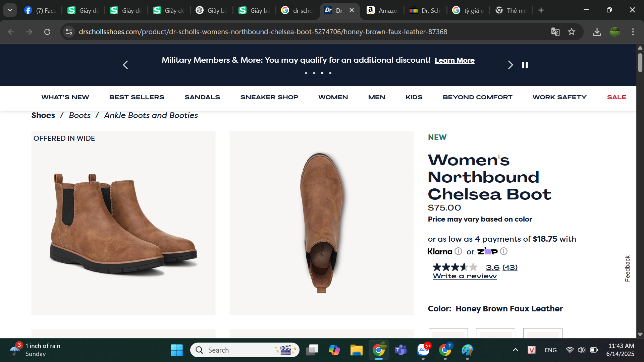The image size is (644, 362).
Task: Open the SALE navigation menu
Action: click(616, 97)
